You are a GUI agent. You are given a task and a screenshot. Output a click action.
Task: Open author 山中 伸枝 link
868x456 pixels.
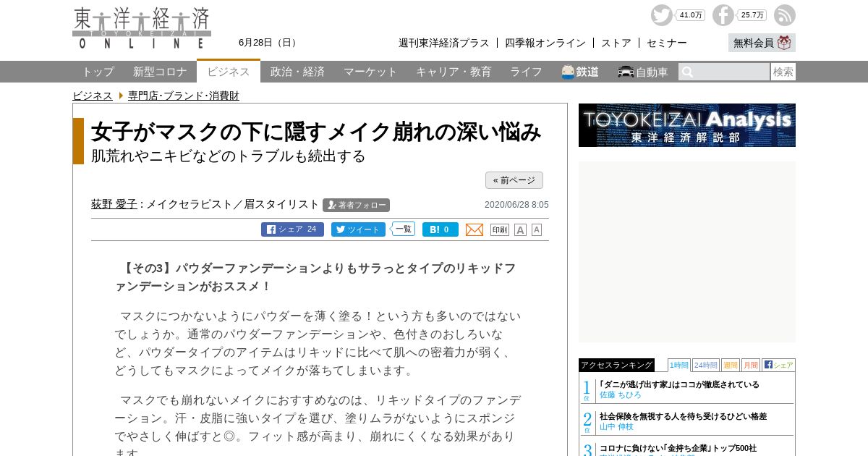[x=616, y=426]
